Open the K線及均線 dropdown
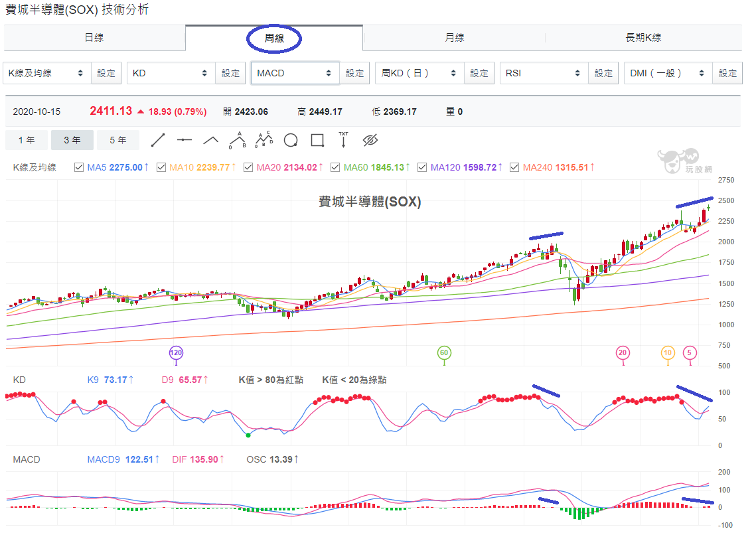 46,73
